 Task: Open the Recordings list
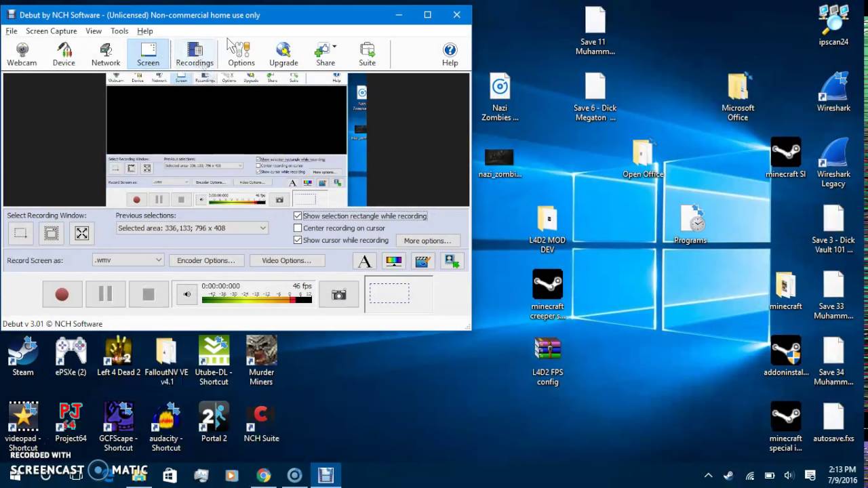(x=195, y=54)
